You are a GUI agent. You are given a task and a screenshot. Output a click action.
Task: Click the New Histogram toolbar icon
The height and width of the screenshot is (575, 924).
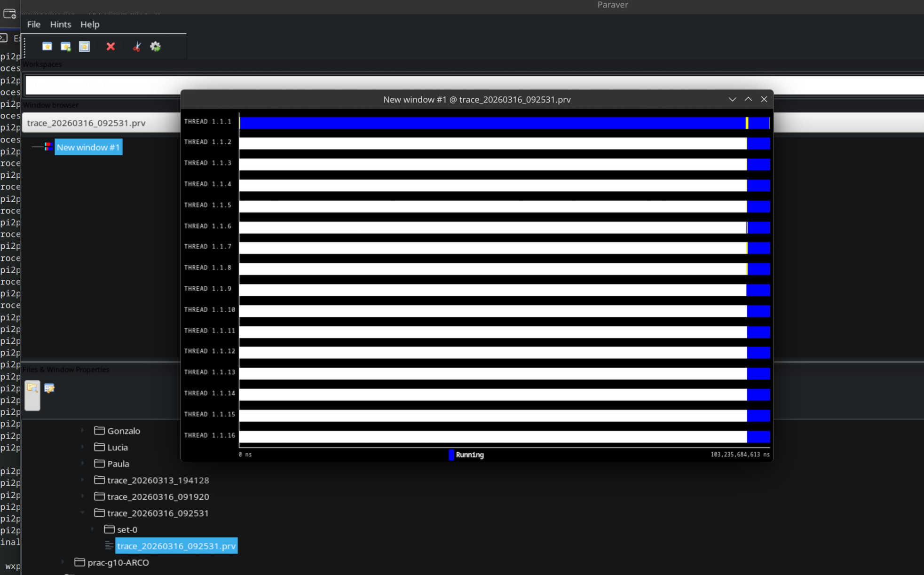(x=84, y=47)
